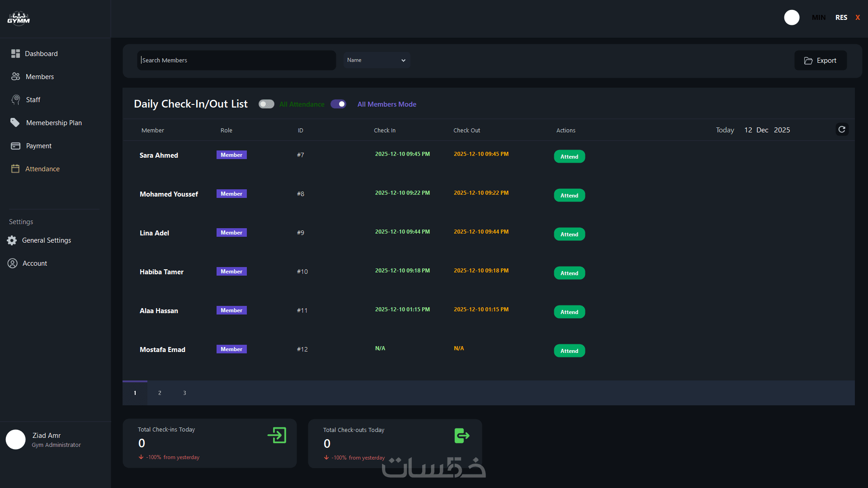Click the refresh icon beside the date
The width and height of the screenshot is (868, 488).
click(842, 130)
